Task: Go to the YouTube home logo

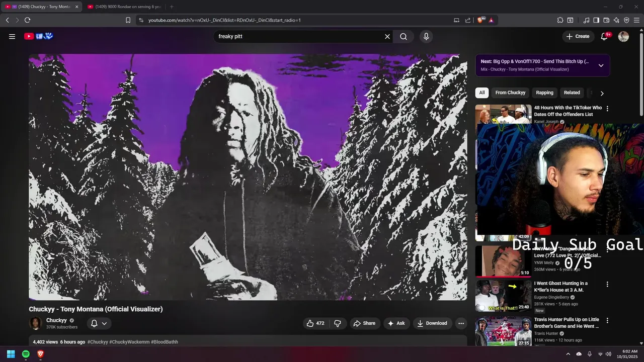Action: (x=39, y=36)
